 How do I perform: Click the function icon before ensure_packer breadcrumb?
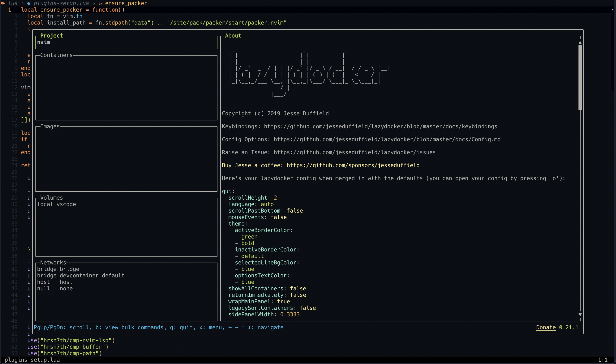[x=100, y=3]
